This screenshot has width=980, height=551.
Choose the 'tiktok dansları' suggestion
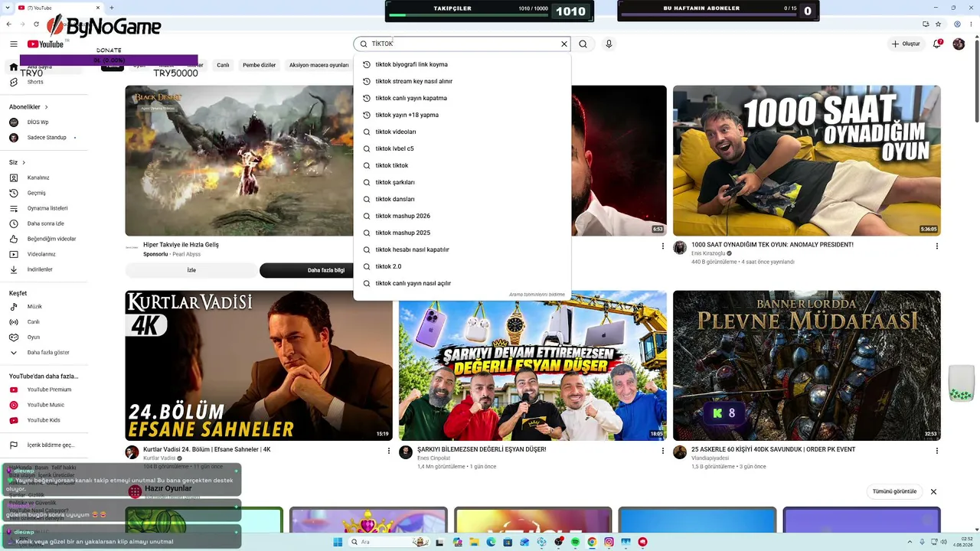pyautogui.click(x=462, y=199)
